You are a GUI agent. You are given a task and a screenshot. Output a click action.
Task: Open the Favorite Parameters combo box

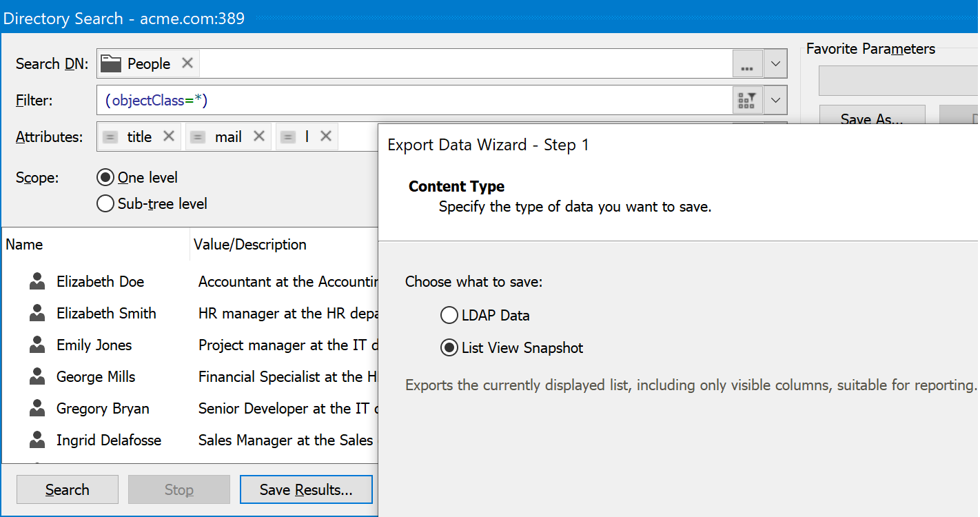(899, 81)
